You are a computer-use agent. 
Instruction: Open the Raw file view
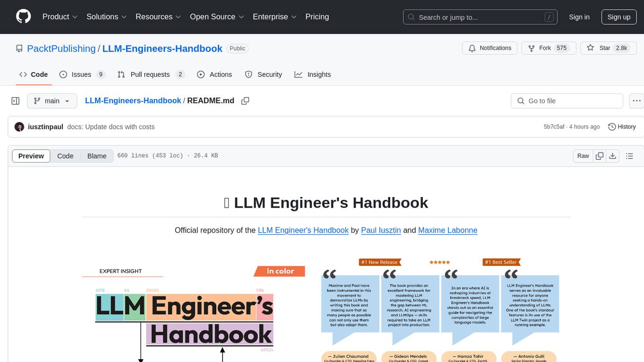(x=583, y=156)
